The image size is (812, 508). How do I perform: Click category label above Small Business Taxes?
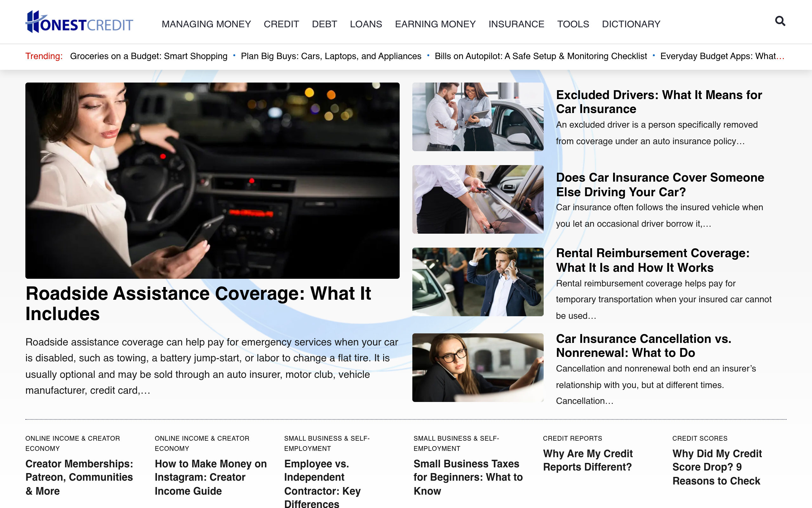pyautogui.click(x=456, y=443)
